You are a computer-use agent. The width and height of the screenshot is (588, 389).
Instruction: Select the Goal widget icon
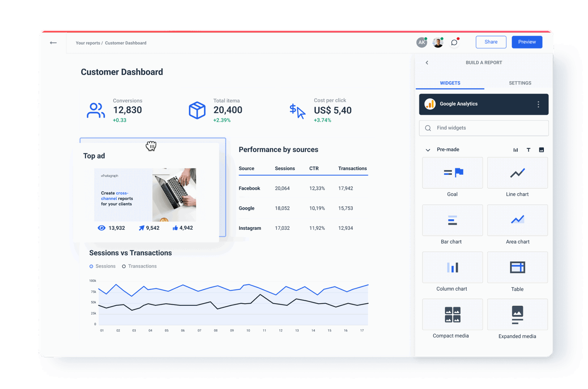[452, 172]
